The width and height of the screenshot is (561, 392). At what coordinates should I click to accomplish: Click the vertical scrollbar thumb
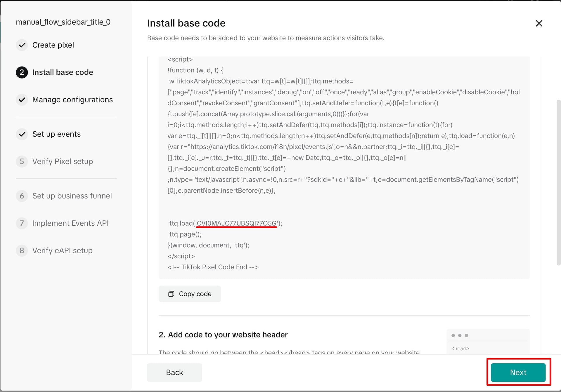[558, 182]
